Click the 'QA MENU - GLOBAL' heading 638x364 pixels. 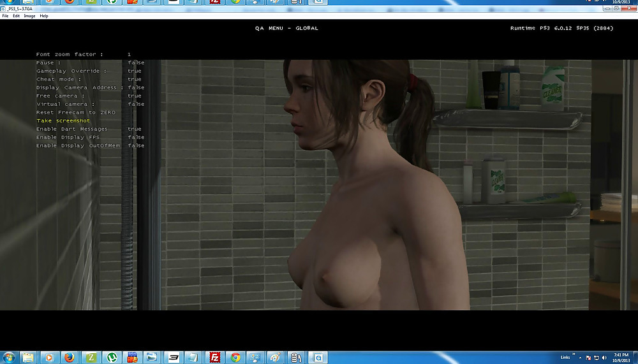287,28
